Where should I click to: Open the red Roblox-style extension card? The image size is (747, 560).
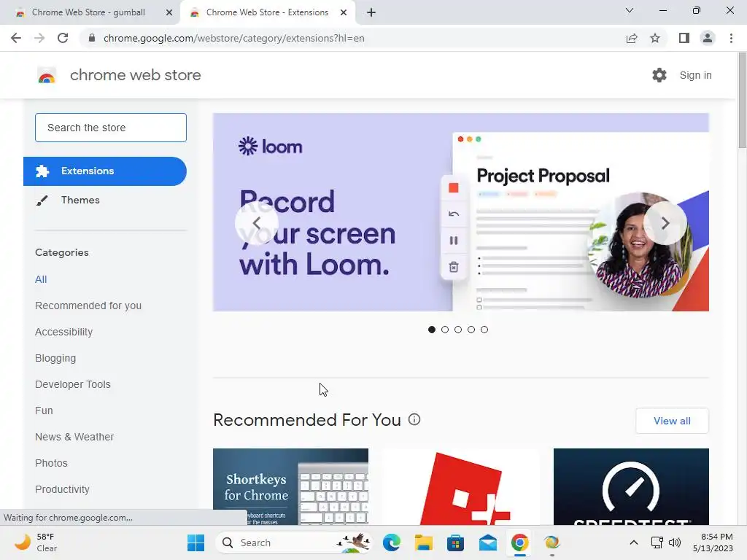[x=461, y=486]
